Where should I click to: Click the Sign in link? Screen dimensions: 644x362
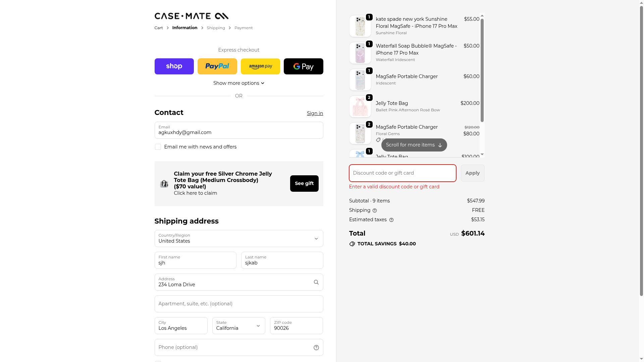click(x=315, y=113)
